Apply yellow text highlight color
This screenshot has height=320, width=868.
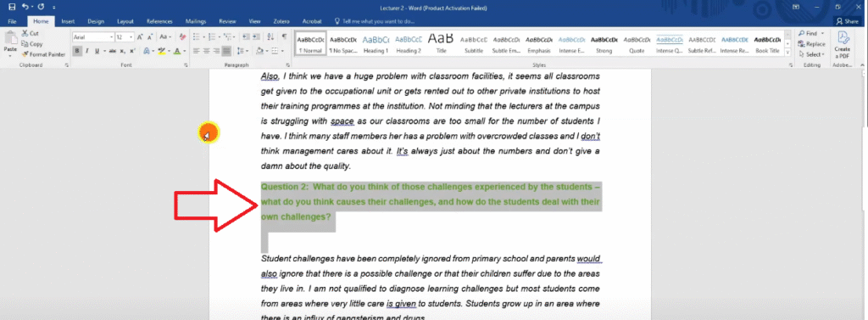click(x=162, y=51)
